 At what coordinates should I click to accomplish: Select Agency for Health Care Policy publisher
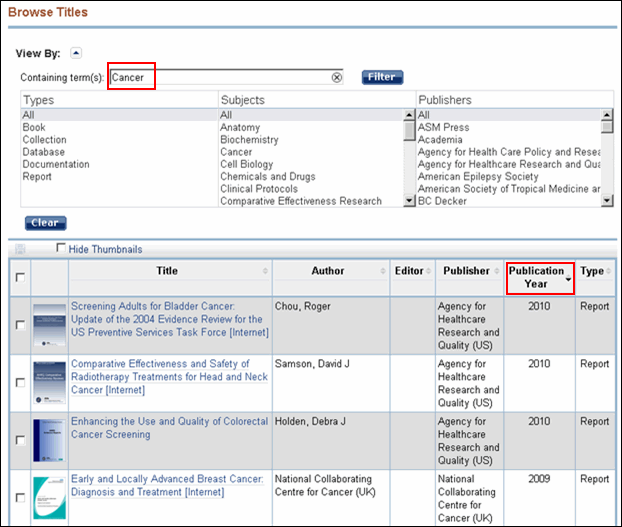click(509, 152)
